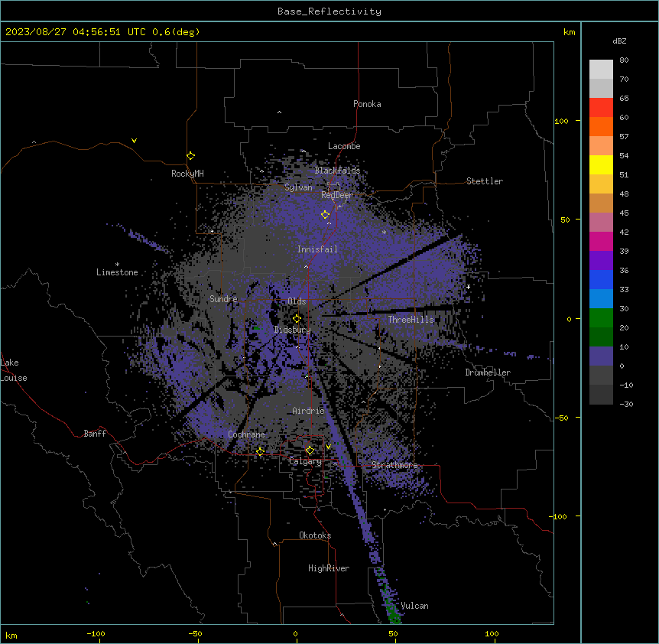Click the Sylvan label

click(298, 187)
